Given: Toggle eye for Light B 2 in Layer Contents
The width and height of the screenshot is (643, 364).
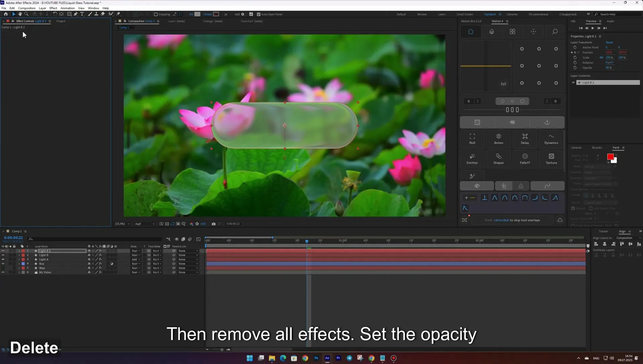Looking at the screenshot, I should click(x=573, y=83).
